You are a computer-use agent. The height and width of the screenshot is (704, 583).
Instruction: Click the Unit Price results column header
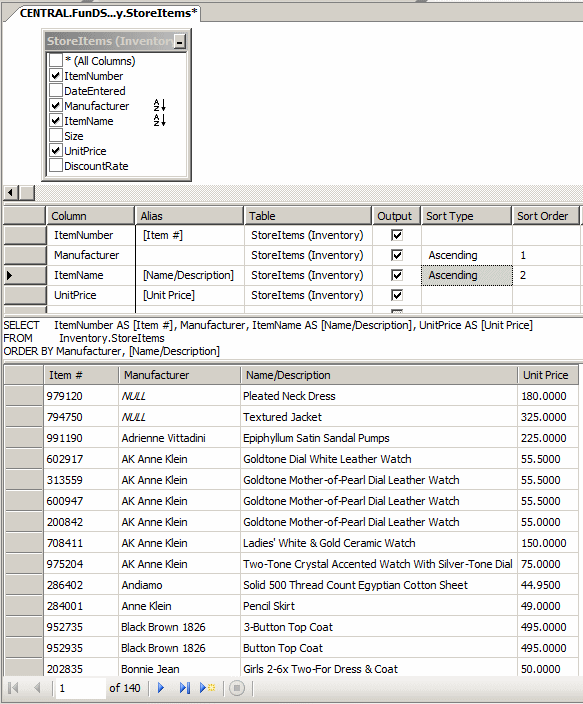point(548,375)
